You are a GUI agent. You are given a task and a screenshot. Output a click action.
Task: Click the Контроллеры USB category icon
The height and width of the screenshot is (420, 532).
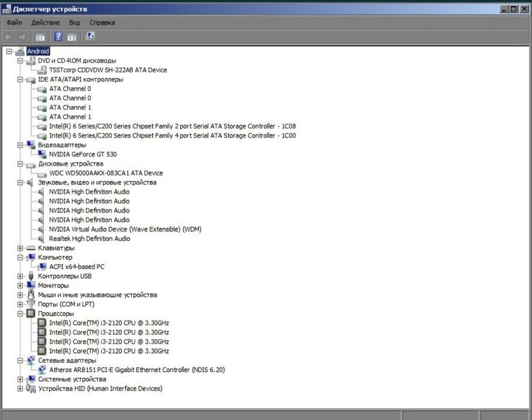pyautogui.click(x=31, y=276)
